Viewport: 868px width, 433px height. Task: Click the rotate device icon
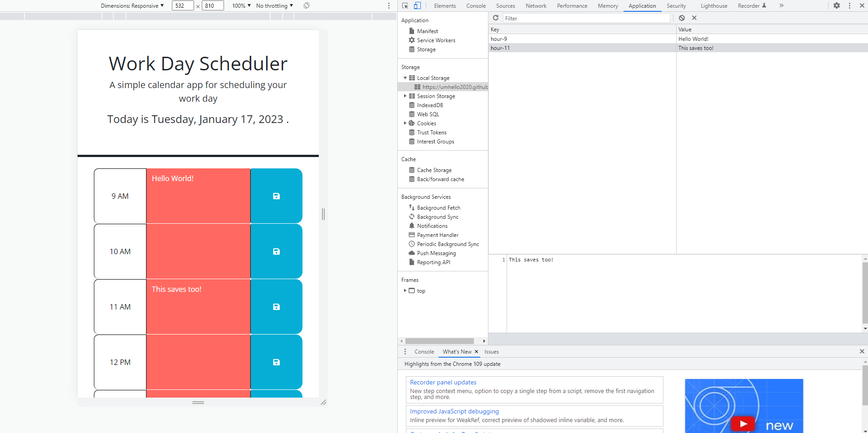coord(307,5)
